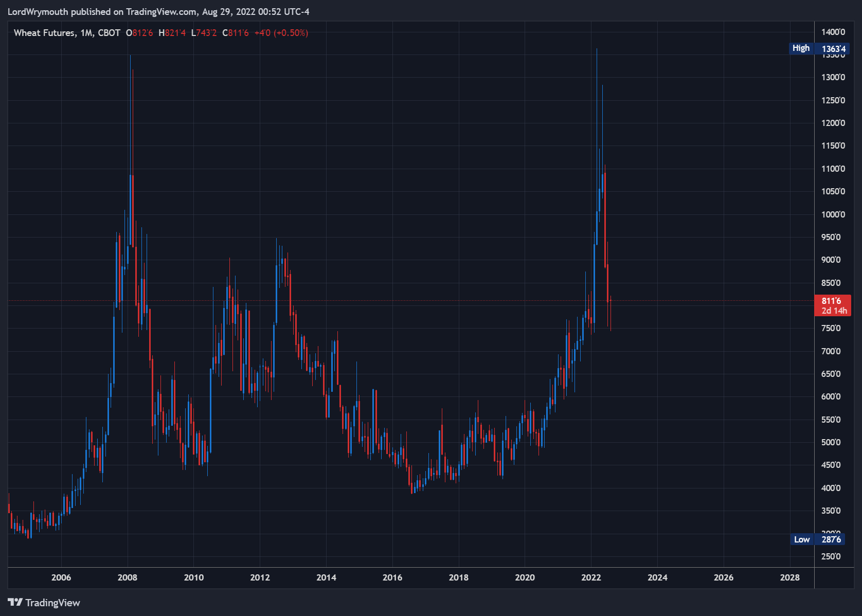Click the 2010 time axis label
Screen dimensions: 862x616
tap(194, 577)
